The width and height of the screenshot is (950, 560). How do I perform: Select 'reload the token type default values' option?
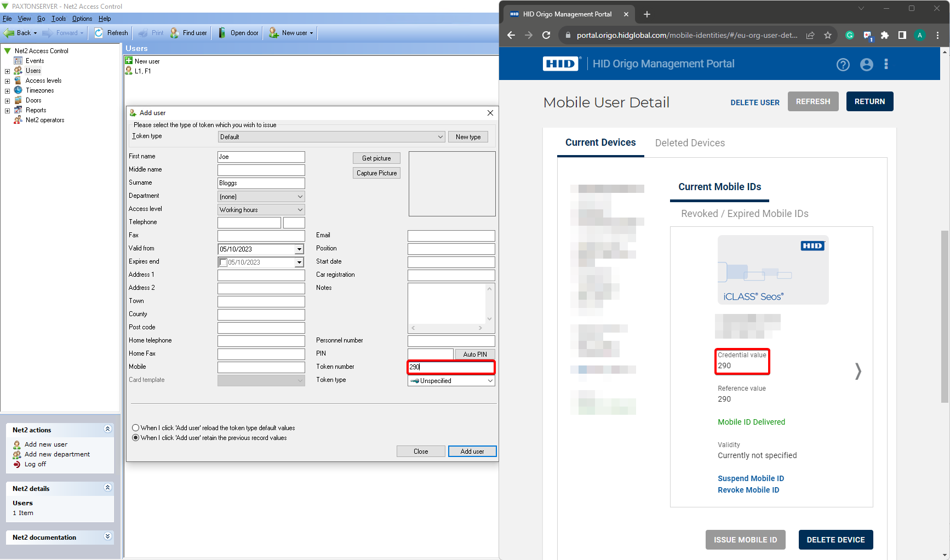pos(135,428)
